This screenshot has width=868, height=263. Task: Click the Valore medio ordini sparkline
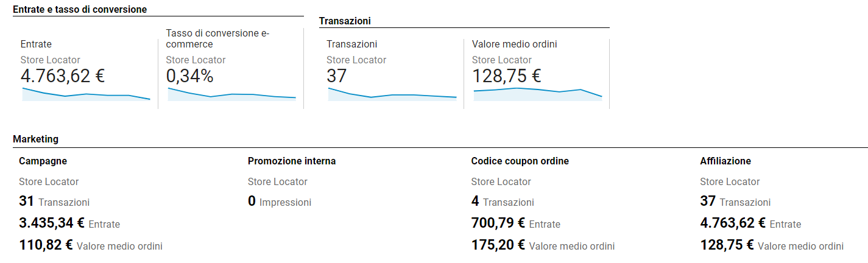click(538, 94)
